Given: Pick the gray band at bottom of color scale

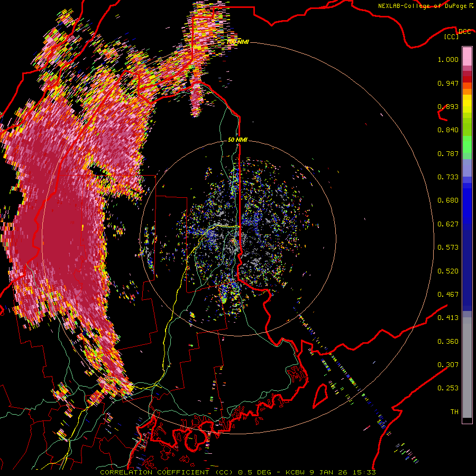Looking at the screenshot, I should tap(467, 368).
